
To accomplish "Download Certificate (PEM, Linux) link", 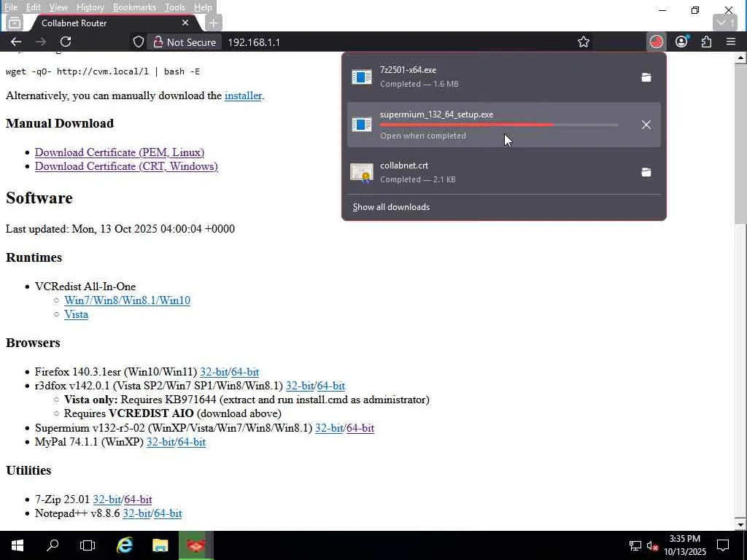I will [x=120, y=152].
